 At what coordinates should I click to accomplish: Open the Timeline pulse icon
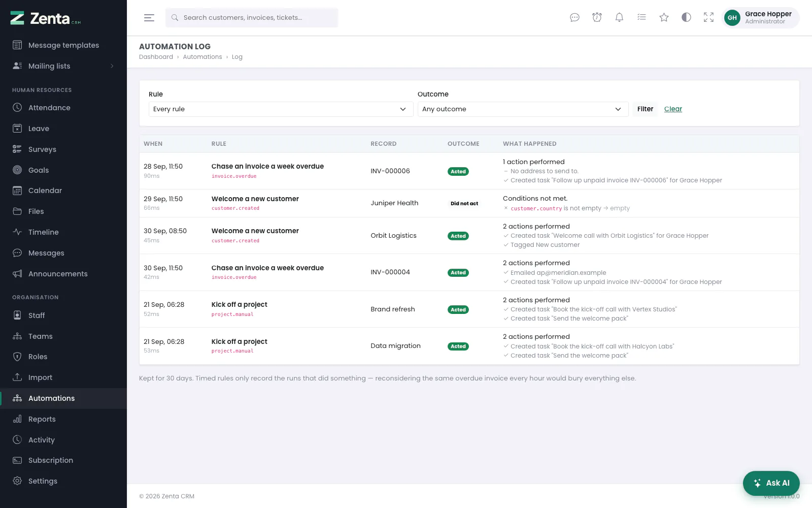[x=17, y=232]
